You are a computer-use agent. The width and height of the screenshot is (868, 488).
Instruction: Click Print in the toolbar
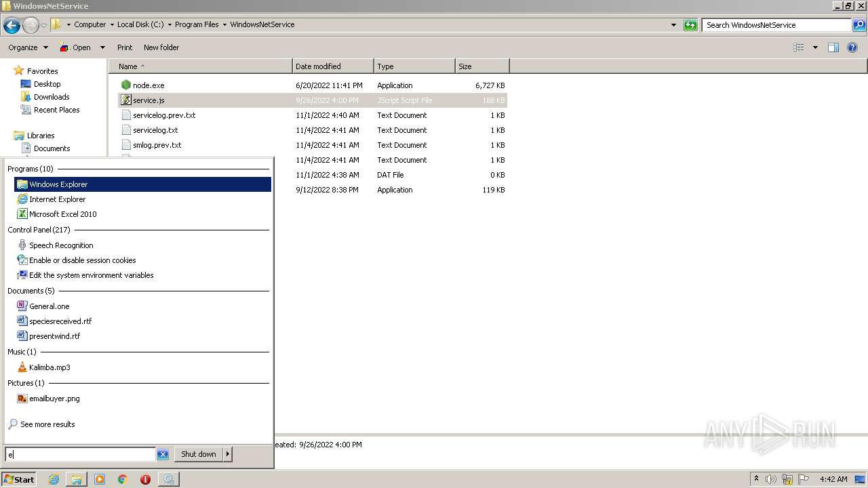[x=125, y=47]
